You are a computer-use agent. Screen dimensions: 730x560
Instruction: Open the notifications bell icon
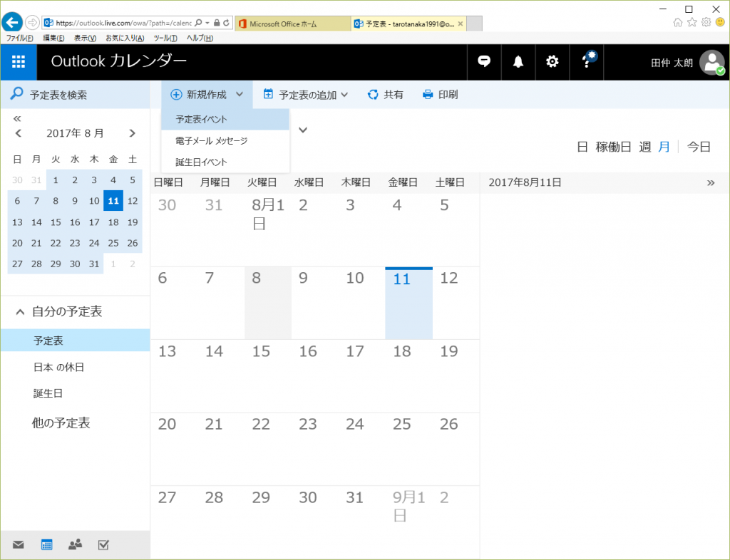click(x=518, y=61)
